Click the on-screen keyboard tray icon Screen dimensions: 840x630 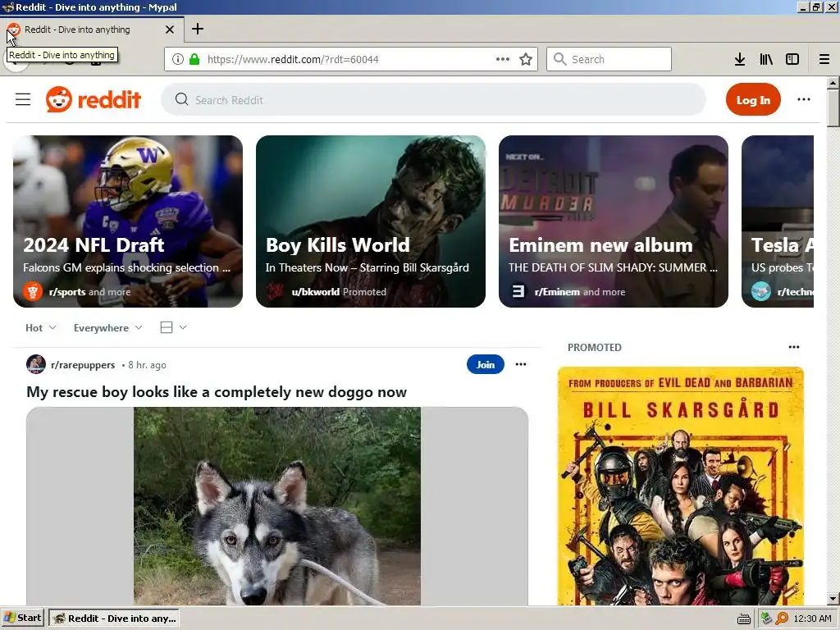(744, 619)
